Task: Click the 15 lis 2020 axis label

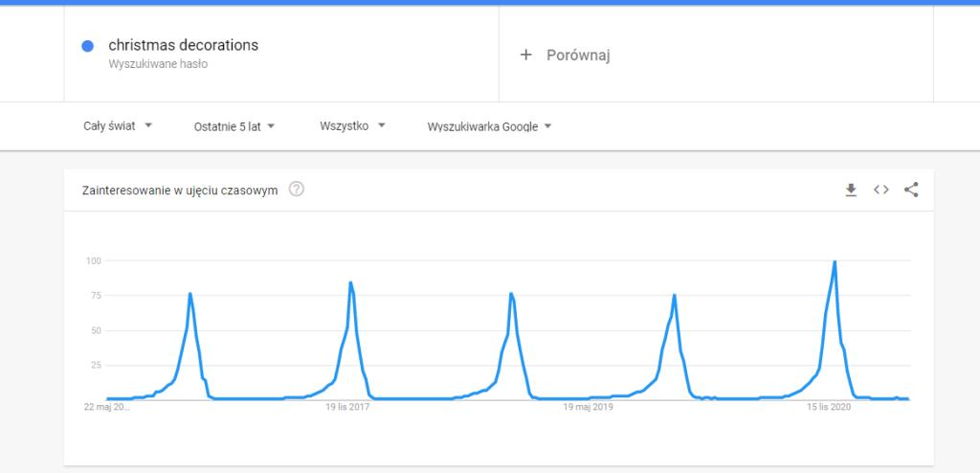Action: (x=829, y=407)
